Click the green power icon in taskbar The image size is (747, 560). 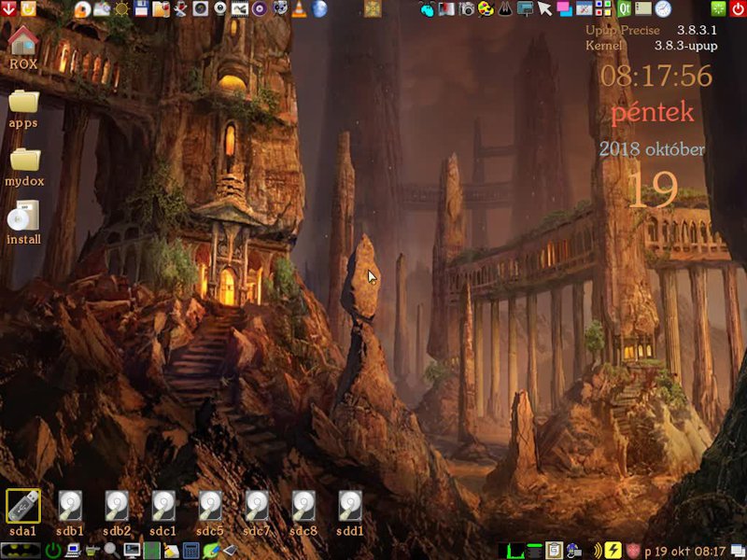click(53, 551)
